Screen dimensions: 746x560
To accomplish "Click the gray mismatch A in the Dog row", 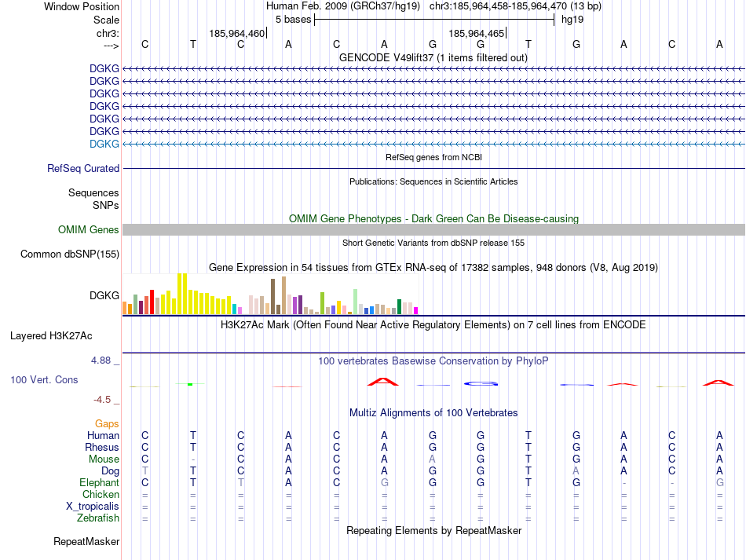I will [x=576, y=471].
